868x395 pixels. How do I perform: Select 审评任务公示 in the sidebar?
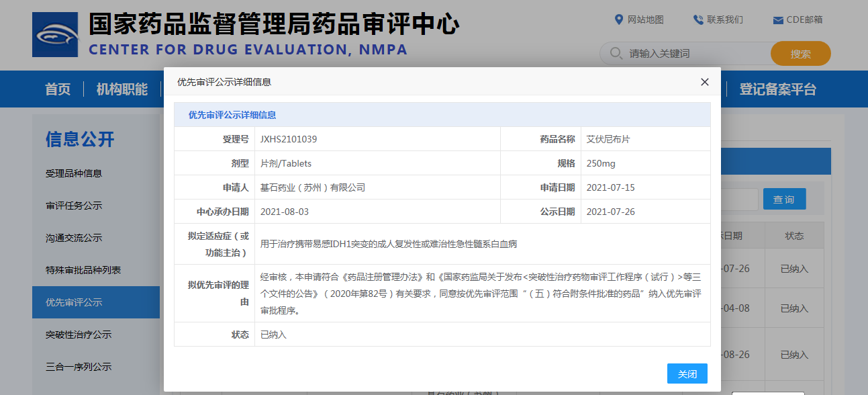(74, 206)
